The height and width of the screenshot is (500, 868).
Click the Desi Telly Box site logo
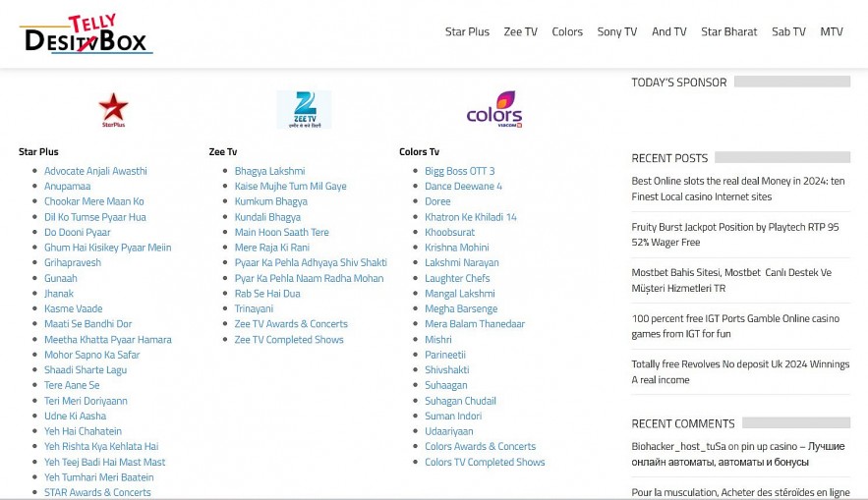coord(86,34)
